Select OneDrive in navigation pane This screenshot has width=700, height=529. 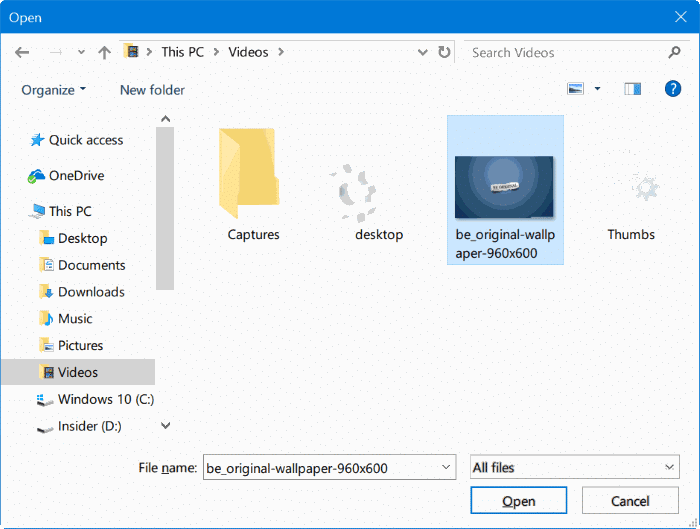(76, 176)
